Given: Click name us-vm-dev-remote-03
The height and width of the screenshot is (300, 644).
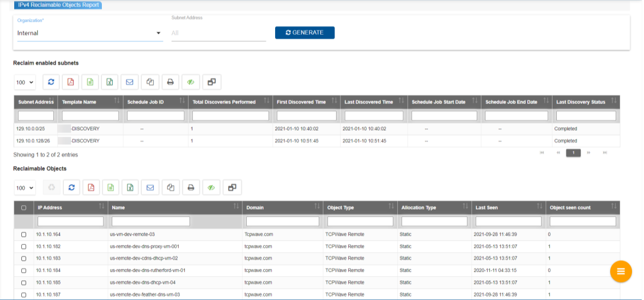Looking at the screenshot, I should point(133,234).
